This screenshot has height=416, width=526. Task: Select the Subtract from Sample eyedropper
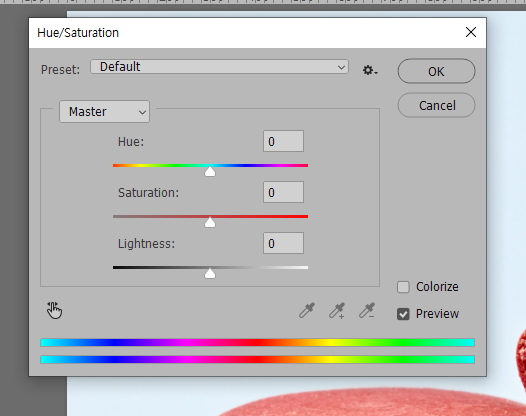pyautogui.click(x=367, y=310)
